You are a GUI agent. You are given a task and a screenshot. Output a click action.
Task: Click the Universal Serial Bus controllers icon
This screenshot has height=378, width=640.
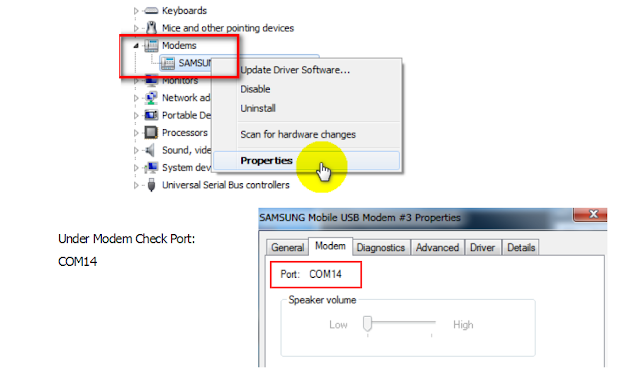151,185
